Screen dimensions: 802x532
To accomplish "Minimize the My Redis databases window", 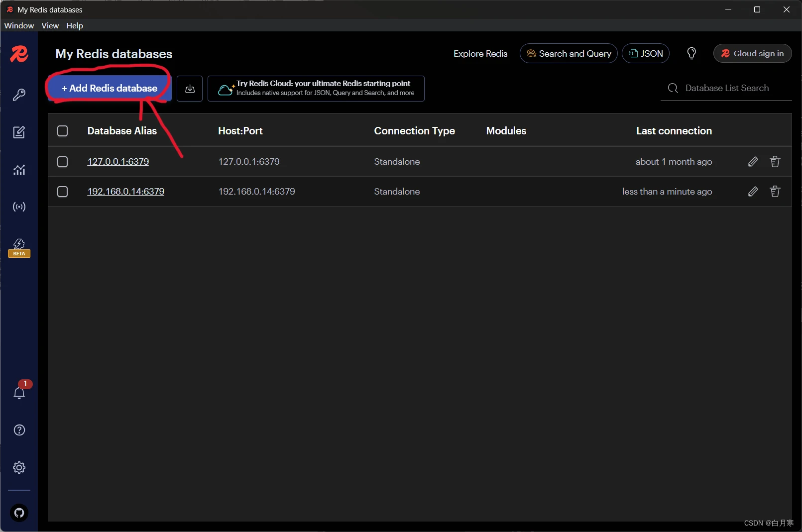I will (x=728, y=9).
